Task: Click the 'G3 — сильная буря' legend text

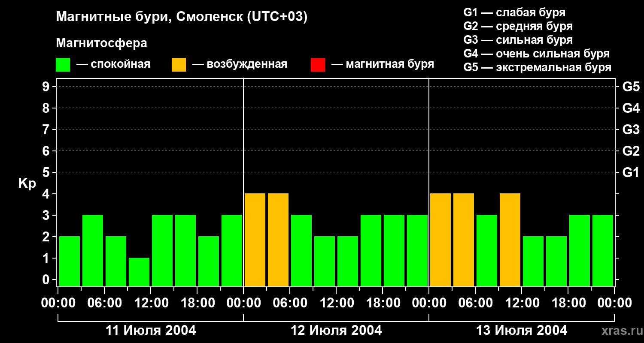Action: (x=518, y=40)
